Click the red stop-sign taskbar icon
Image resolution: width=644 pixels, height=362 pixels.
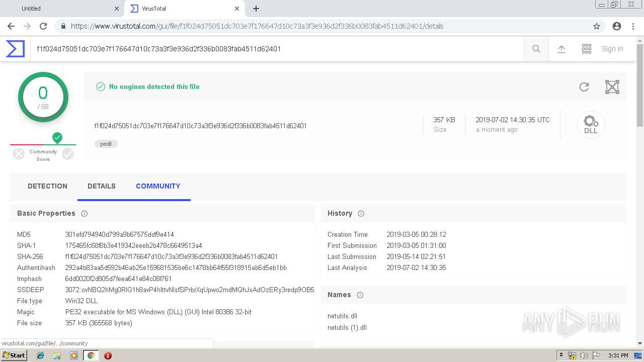(x=108, y=355)
